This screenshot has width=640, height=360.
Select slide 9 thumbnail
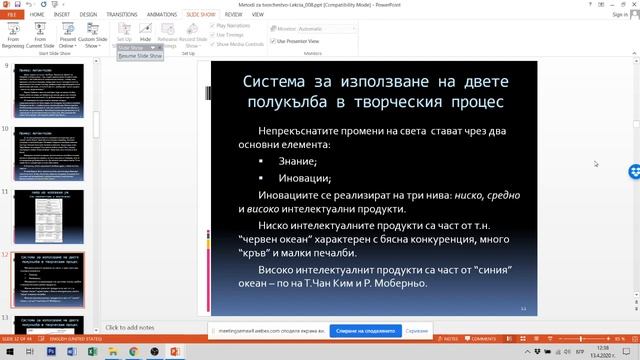[49, 91]
